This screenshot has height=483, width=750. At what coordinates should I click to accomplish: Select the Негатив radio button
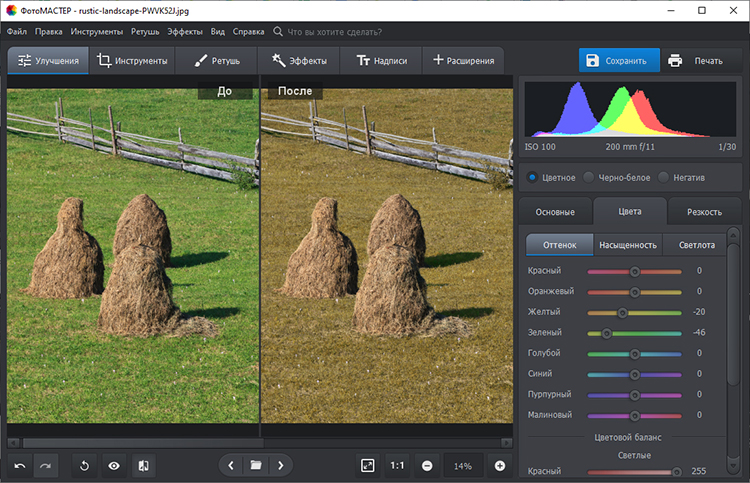(664, 177)
